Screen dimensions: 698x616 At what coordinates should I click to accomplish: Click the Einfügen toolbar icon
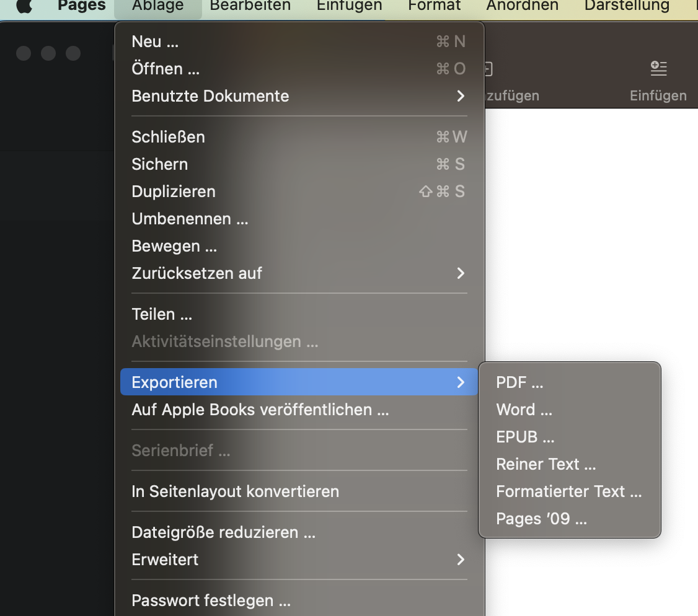pyautogui.click(x=658, y=69)
